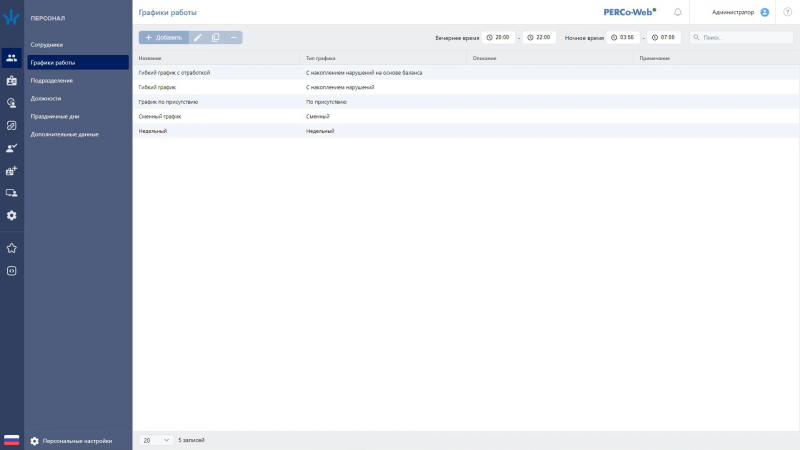The image size is (800, 450).
Task: Click the copy schedule icon
Action: (216, 37)
